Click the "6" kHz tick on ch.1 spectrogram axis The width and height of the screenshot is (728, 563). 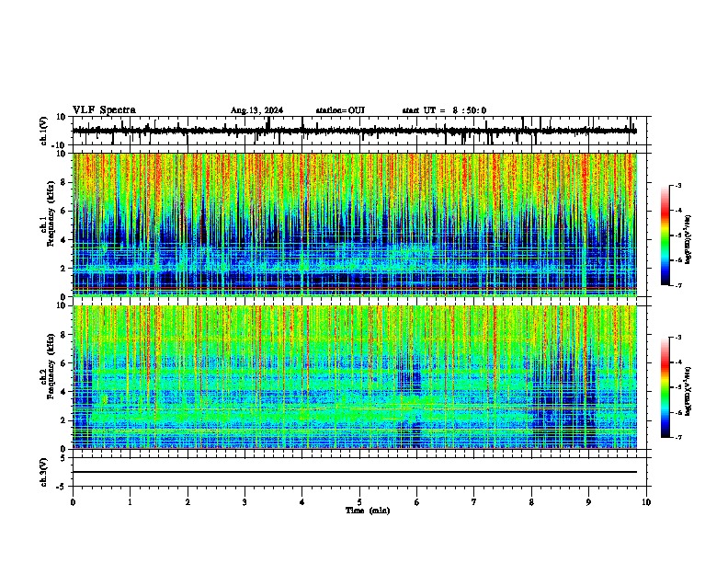click(64, 211)
